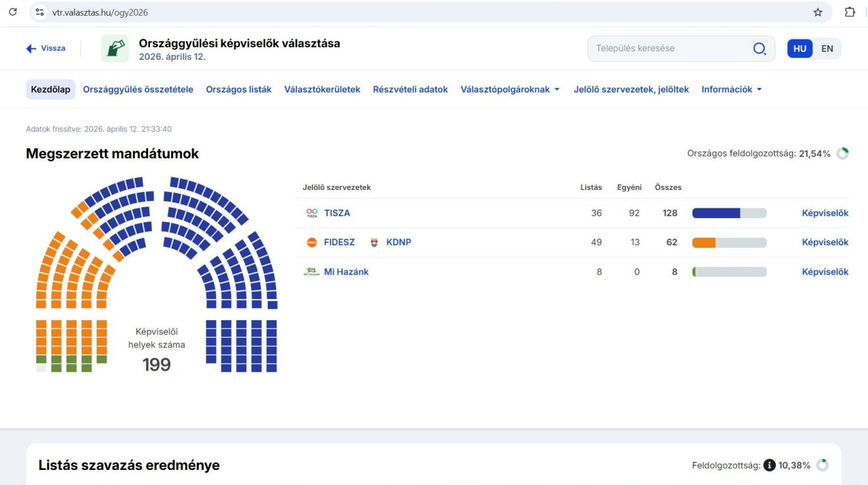Click the Mi Hazánk party logo icon

pyautogui.click(x=312, y=271)
